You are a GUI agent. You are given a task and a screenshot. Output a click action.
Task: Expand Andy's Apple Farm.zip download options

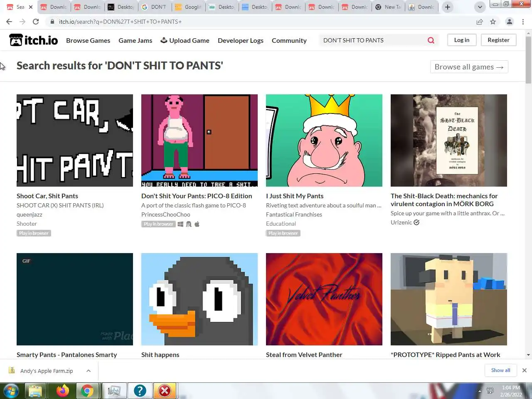pyautogui.click(x=89, y=371)
